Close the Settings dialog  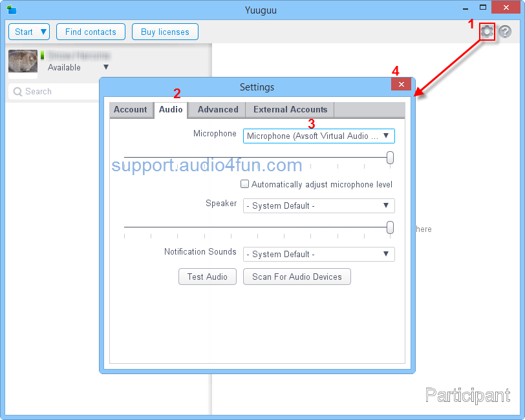point(401,84)
